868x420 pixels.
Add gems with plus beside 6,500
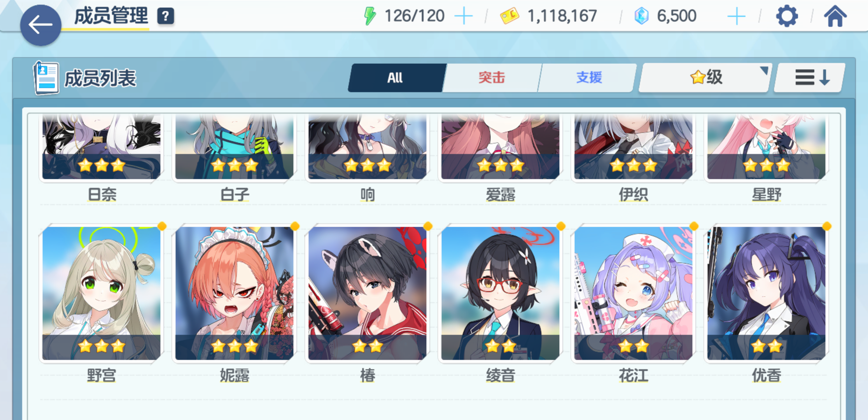click(x=736, y=16)
